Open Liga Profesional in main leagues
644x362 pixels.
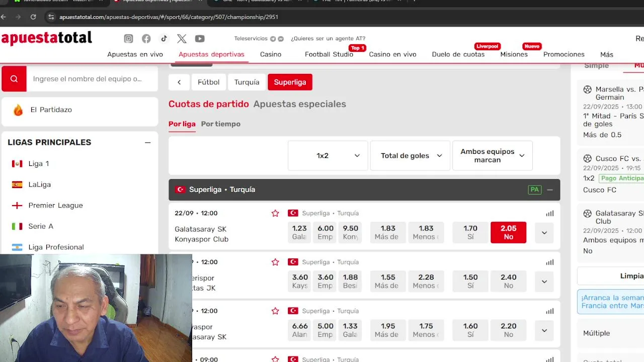coord(56,247)
